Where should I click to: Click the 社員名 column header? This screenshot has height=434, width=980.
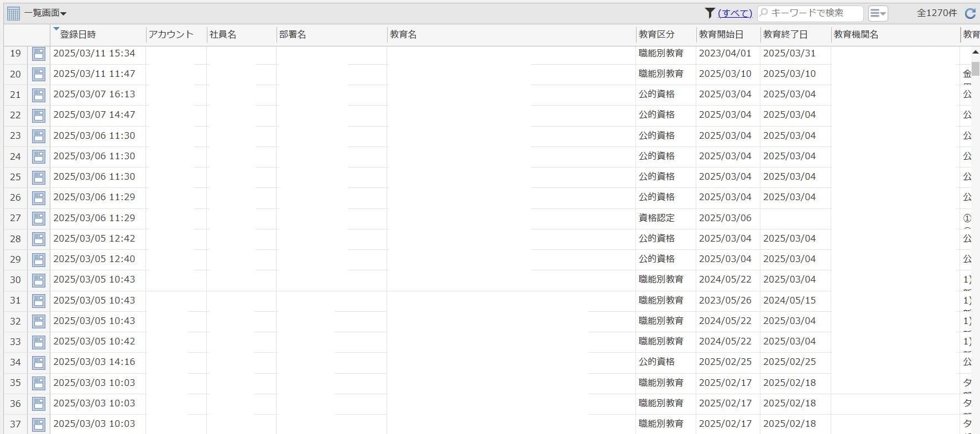coord(223,34)
